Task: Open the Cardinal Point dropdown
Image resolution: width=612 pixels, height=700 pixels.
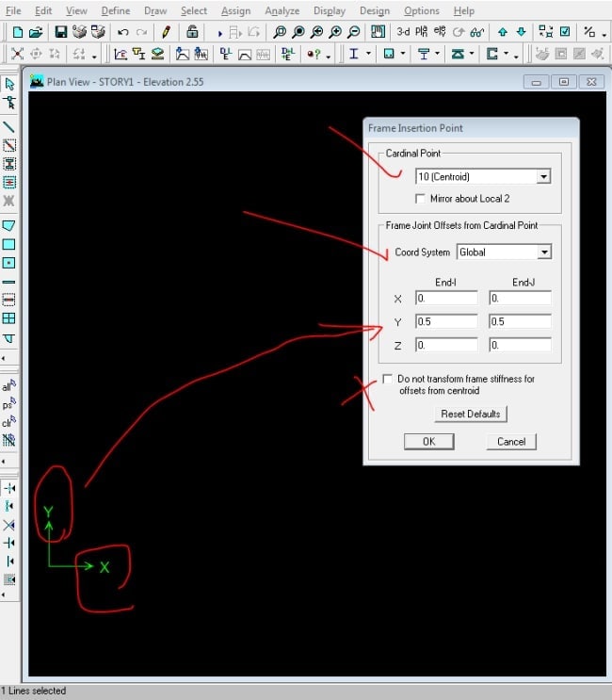Action: point(543,177)
